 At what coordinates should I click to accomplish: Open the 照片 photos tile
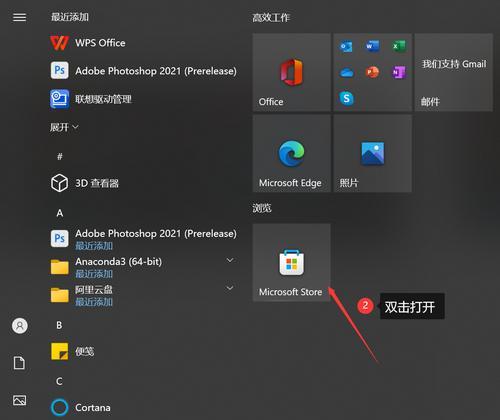coord(373,153)
